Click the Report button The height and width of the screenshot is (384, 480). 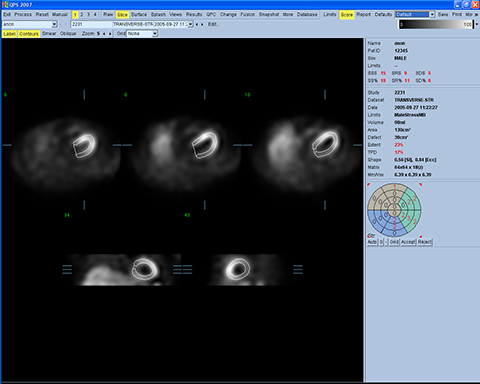(364, 14)
